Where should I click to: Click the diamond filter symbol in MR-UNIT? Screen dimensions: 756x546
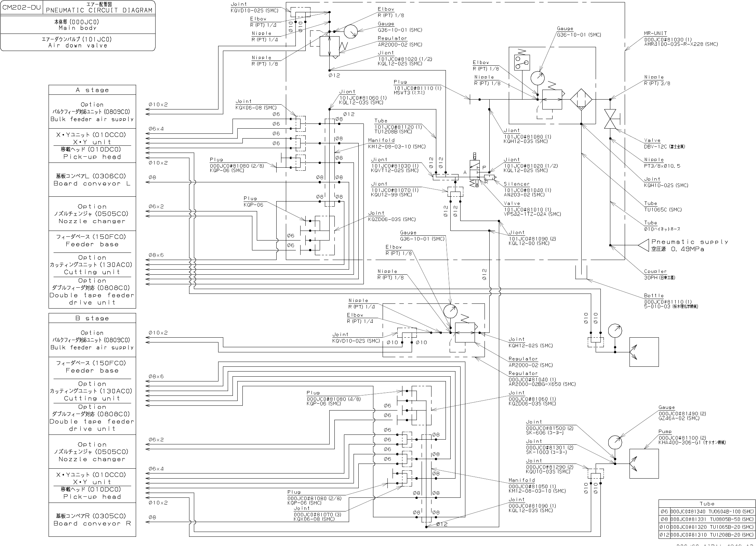click(x=581, y=100)
